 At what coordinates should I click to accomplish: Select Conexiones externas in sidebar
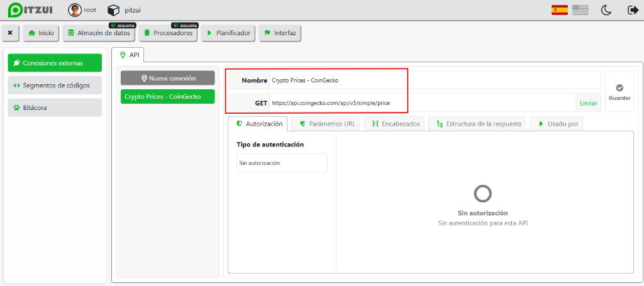coord(55,63)
